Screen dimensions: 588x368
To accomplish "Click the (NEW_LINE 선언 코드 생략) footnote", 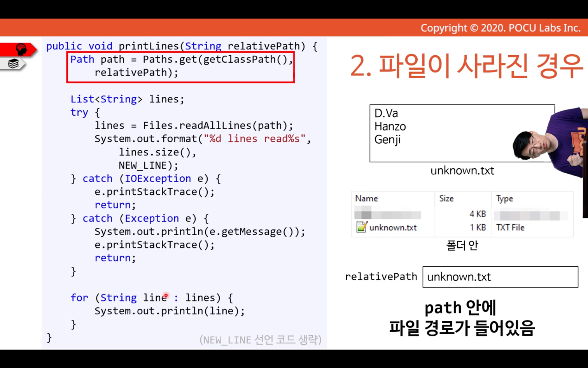I will point(261,340).
